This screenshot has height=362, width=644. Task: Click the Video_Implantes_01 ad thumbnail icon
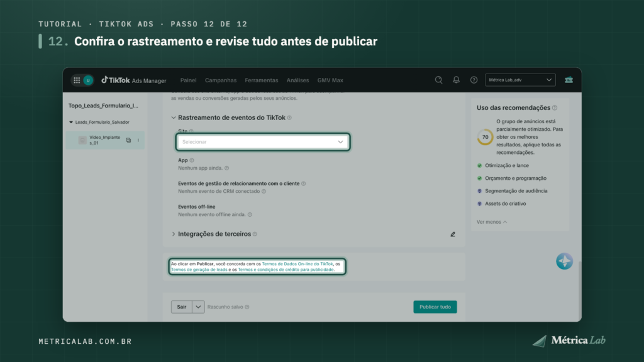pyautogui.click(x=82, y=140)
